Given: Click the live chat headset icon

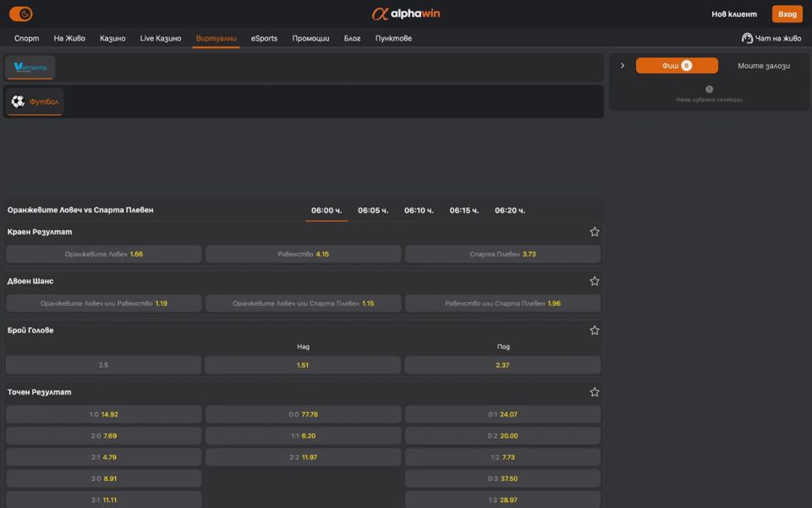Looking at the screenshot, I should pos(747,38).
